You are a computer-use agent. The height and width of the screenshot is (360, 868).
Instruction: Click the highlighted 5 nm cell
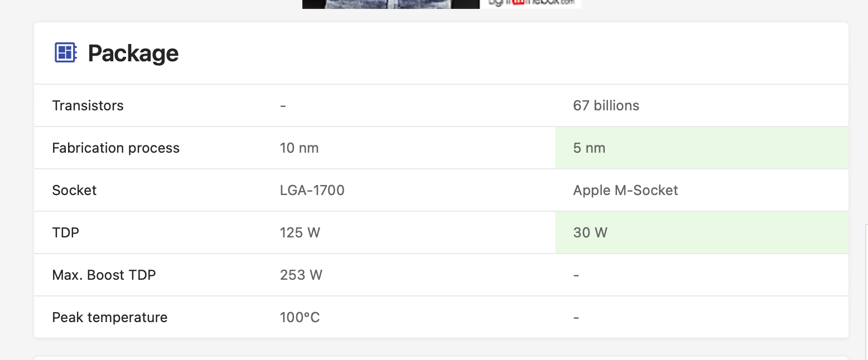click(702, 148)
